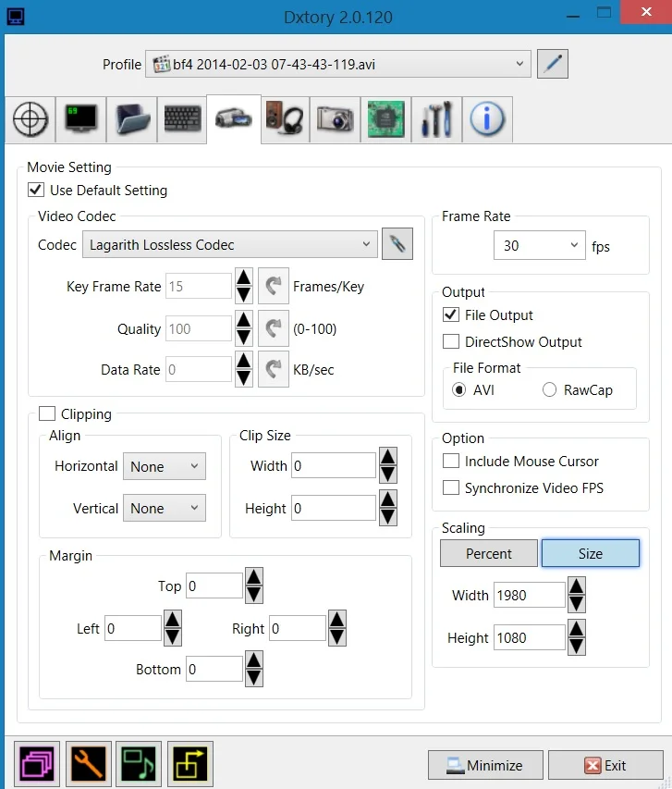Viewport: 672px width, 789px height.
Task: Open the Horizontal align dropdown
Action: coord(165,466)
